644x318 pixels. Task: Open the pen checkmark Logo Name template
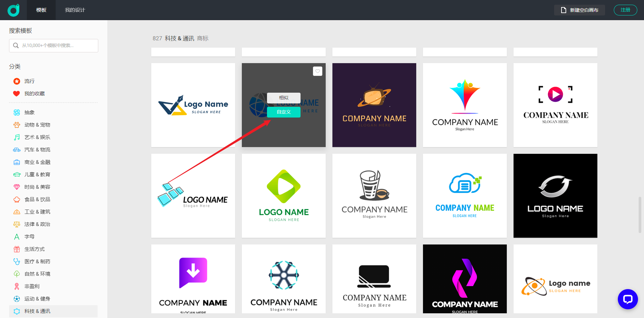[x=193, y=105]
